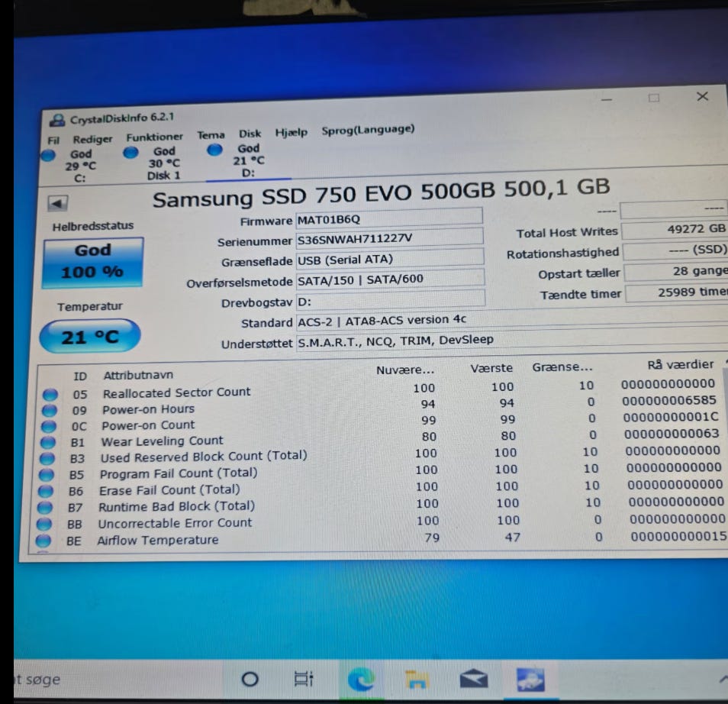Click the C: drive blue status circle

pos(48,155)
